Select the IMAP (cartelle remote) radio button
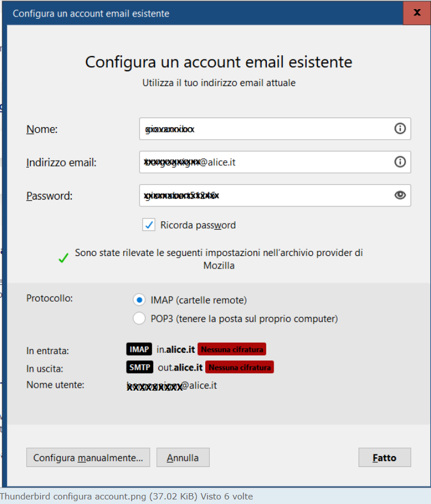Image resolution: width=431 pixels, height=504 pixels. [x=139, y=300]
